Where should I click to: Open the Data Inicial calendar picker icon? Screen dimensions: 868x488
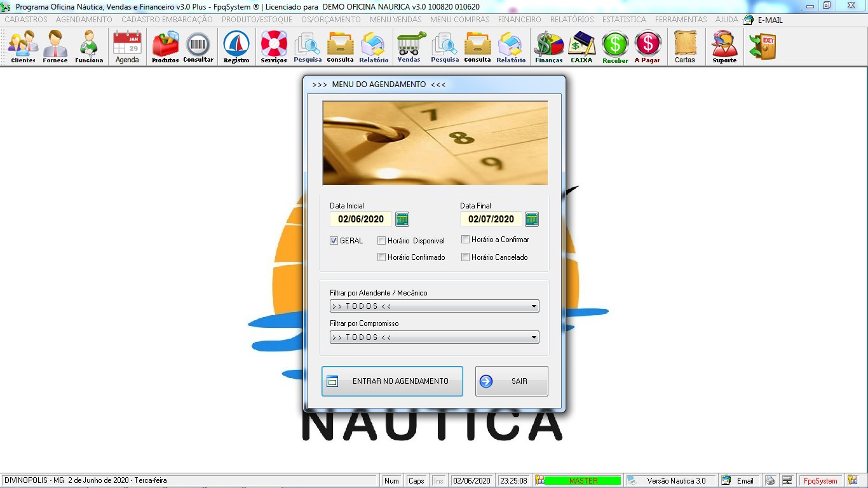(402, 219)
